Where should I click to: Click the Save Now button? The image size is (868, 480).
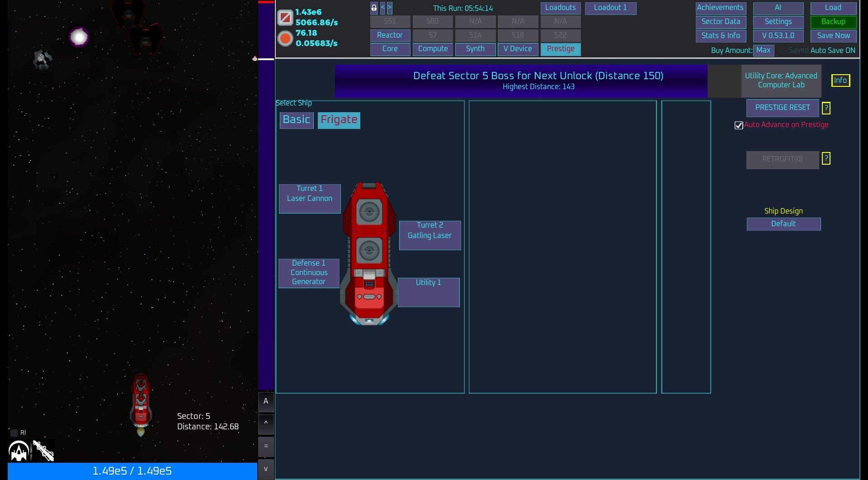click(833, 36)
